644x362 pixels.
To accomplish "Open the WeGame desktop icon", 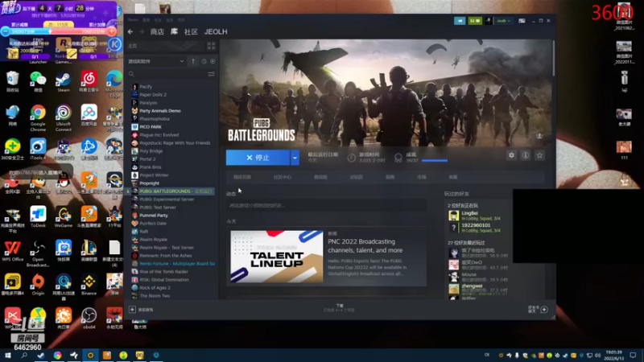I will point(64,216).
